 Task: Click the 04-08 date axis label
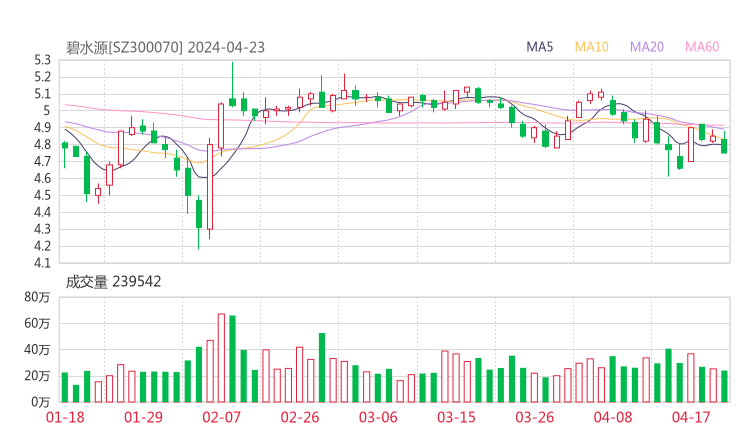pyautogui.click(x=613, y=417)
